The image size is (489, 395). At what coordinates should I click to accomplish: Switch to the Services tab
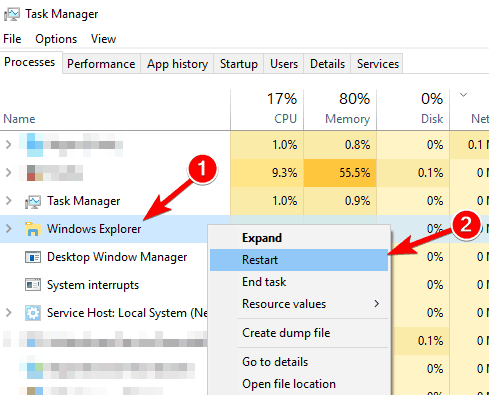(378, 64)
